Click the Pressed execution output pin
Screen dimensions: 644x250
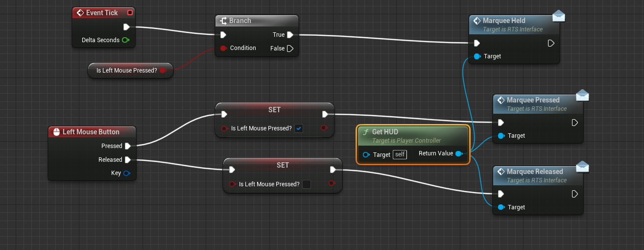click(x=127, y=146)
